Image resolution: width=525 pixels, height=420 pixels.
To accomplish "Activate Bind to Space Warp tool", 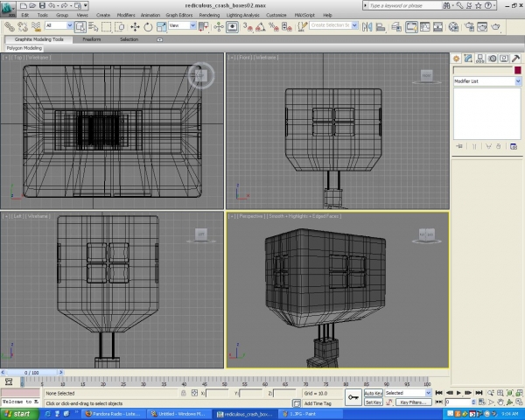I will pos(36,27).
